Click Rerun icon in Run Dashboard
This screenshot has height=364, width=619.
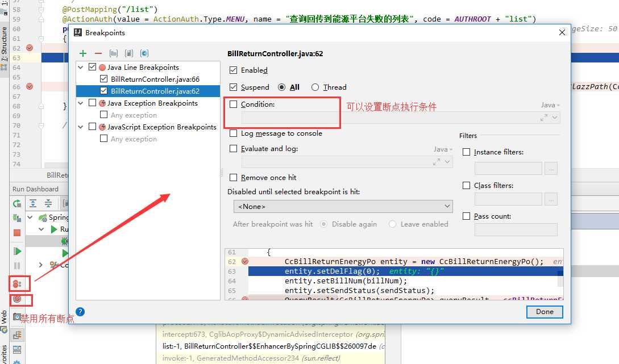pos(17,203)
